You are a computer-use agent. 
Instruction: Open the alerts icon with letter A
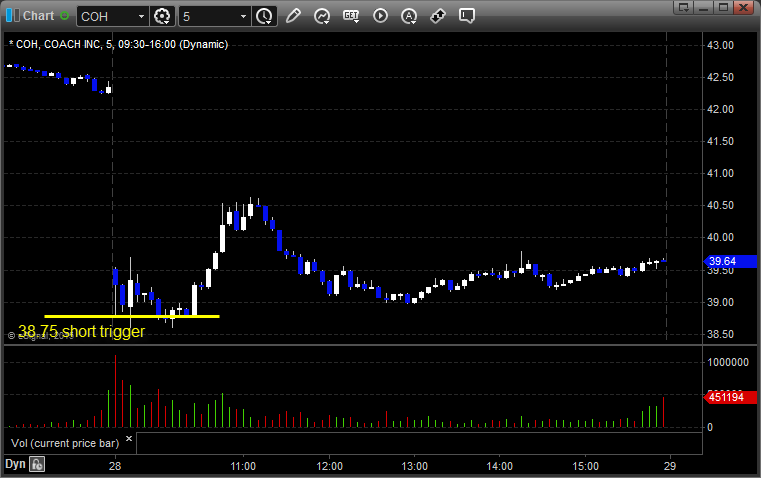409,16
